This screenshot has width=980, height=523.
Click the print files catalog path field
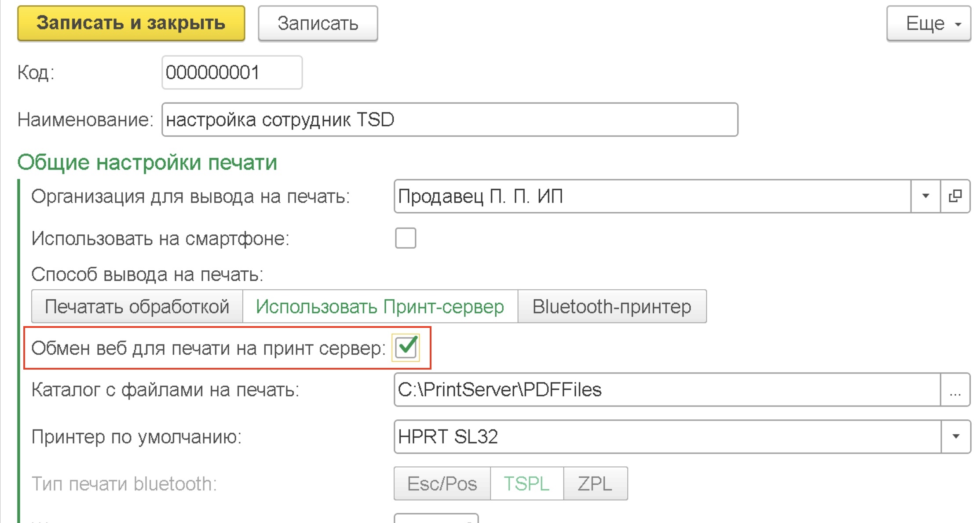[666, 390]
